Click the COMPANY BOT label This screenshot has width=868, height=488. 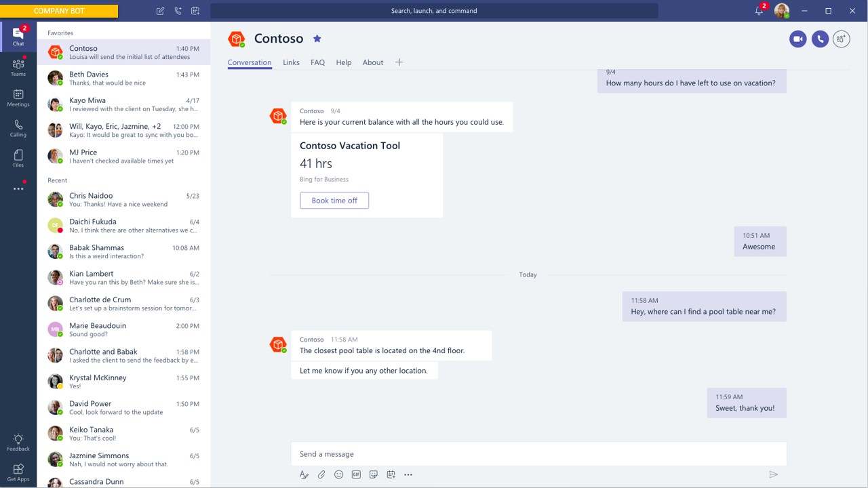59,11
